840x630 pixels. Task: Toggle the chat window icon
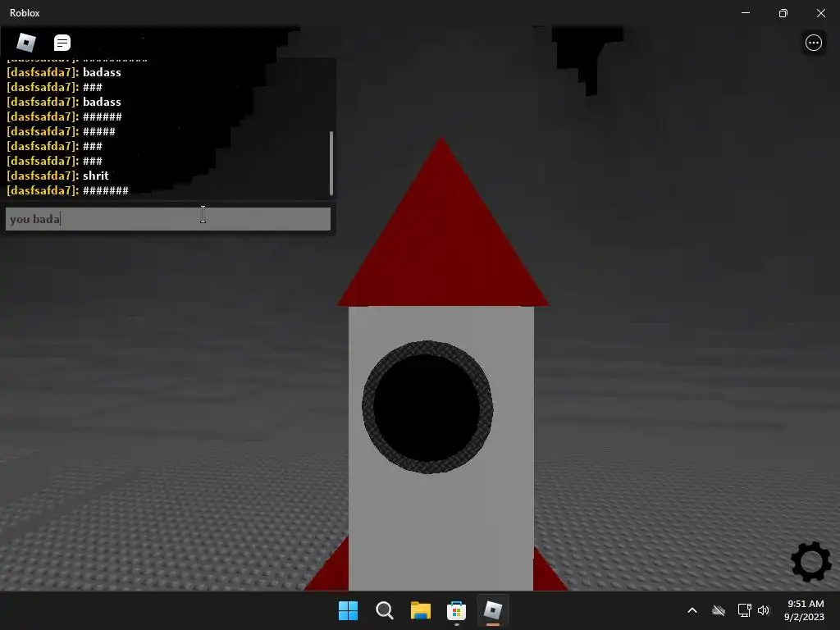click(62, 43)
